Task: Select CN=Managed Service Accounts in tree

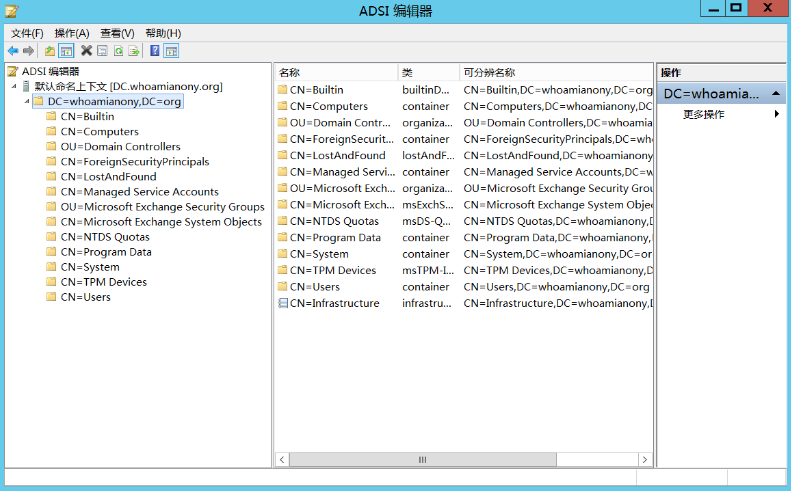Action: (140, 192)
